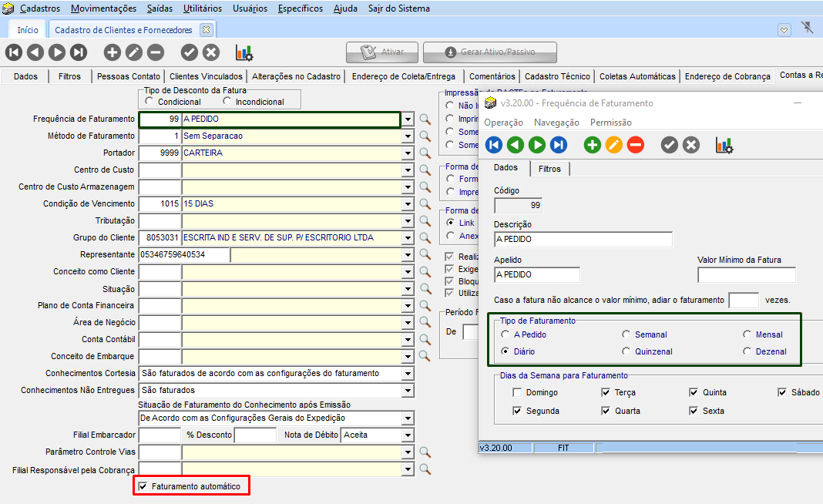Click the orange edit pencil icon in popup
Image resolution: width=823 pixels, height=504 pixels.
pyautogui.click(x=614, y=145)
